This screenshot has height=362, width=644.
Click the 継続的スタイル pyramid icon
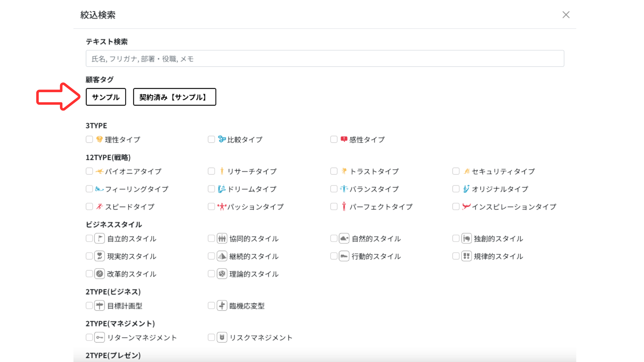coord(222,256)
